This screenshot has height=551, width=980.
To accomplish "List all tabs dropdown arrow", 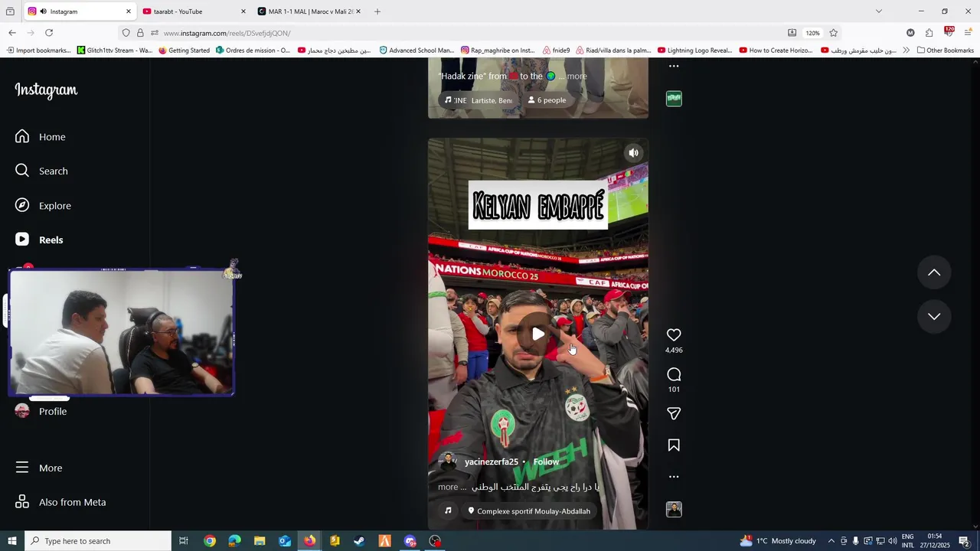I will (x=879, y=11).
